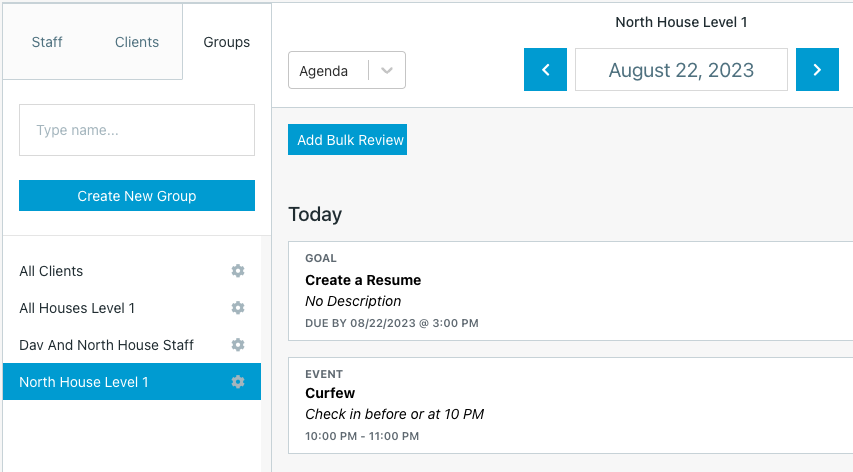Switch to the Clients tab
The height and width of the screenshot is (472, 853).
click(137, 42)
